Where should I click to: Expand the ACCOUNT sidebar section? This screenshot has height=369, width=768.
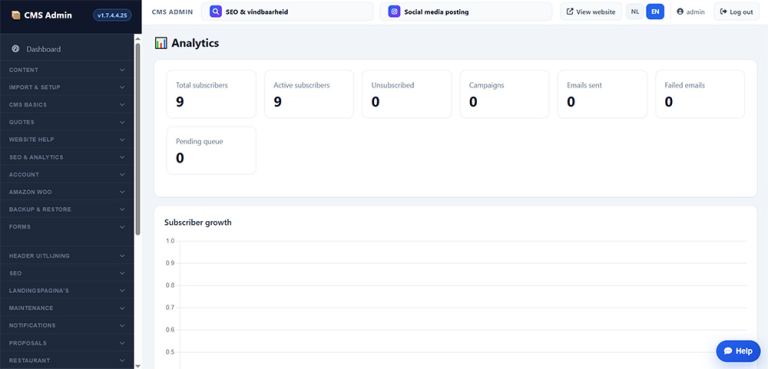point(67,174)
